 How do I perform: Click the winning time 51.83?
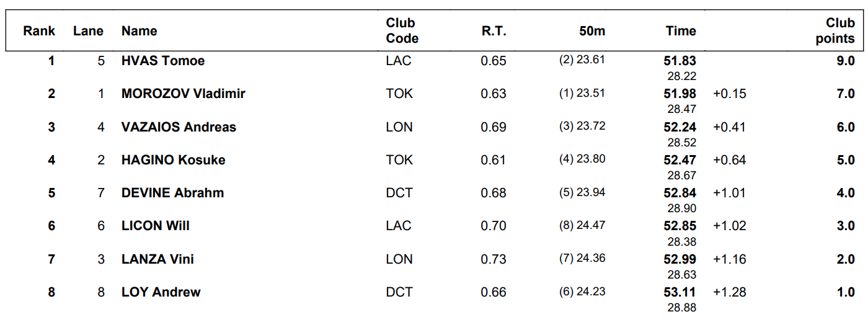click(680, 61)
